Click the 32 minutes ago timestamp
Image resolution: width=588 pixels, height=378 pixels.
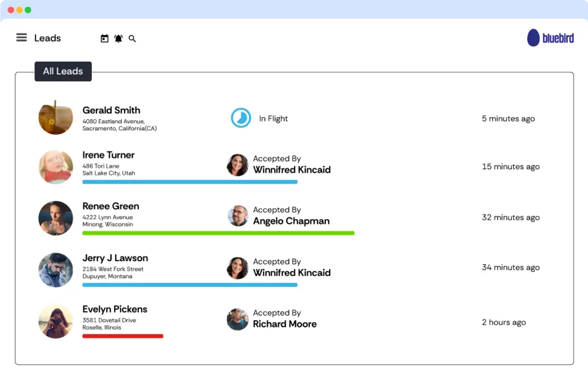[510, 217]
